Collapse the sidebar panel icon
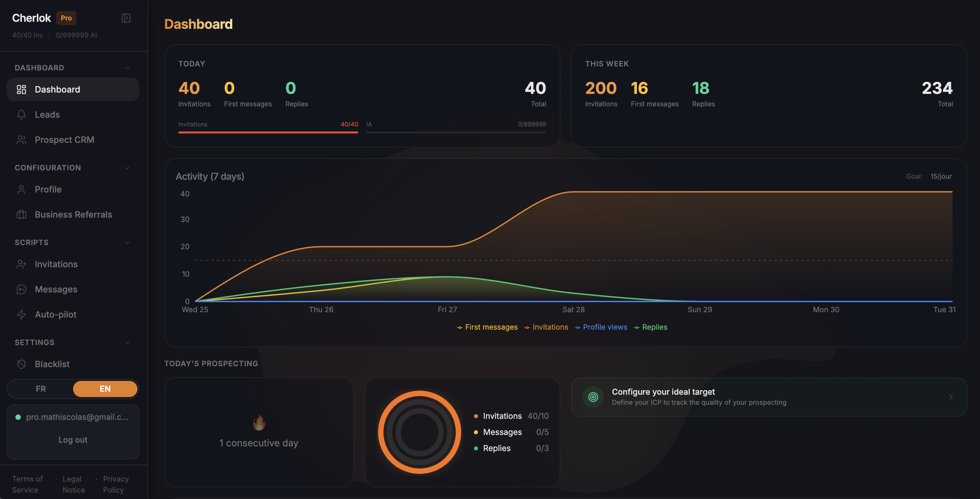 (126, 18)
